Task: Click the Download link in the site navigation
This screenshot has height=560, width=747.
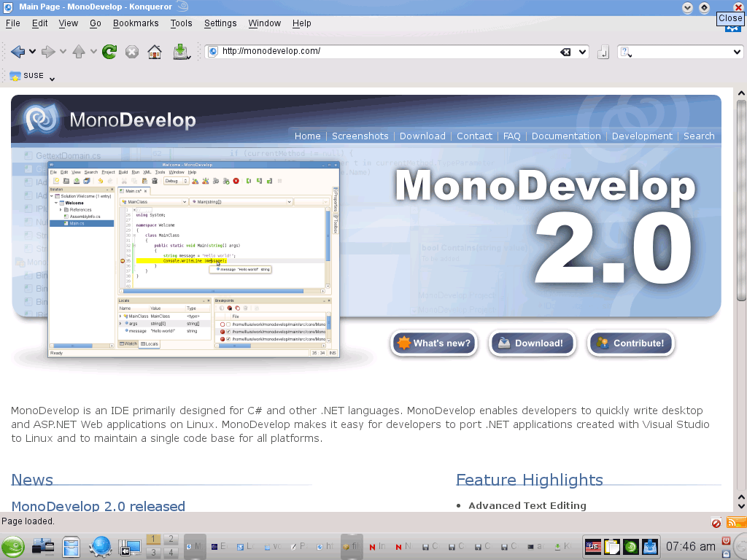Action: click(422, 136)
